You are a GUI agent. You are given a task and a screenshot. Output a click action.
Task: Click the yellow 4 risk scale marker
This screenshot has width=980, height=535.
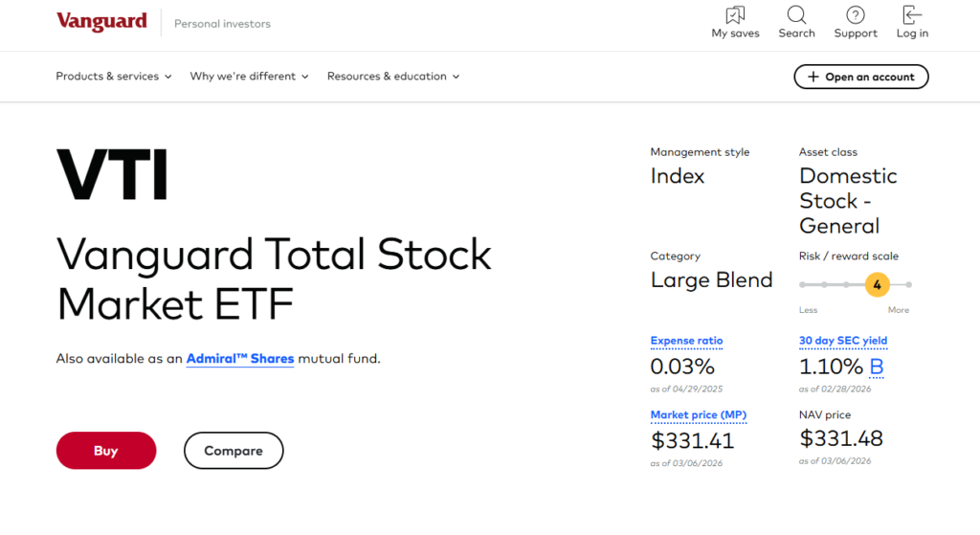(x=877, y=285)
